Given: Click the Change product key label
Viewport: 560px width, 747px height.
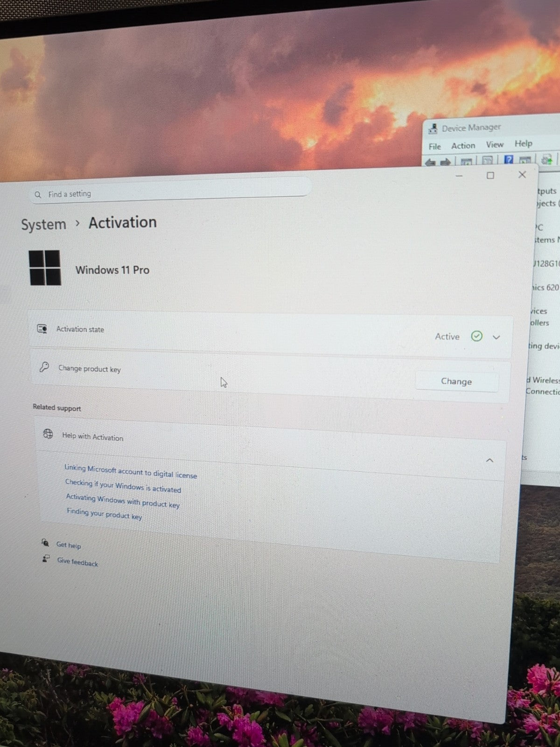Looking at the screenshot, I should tap(90, 369).
